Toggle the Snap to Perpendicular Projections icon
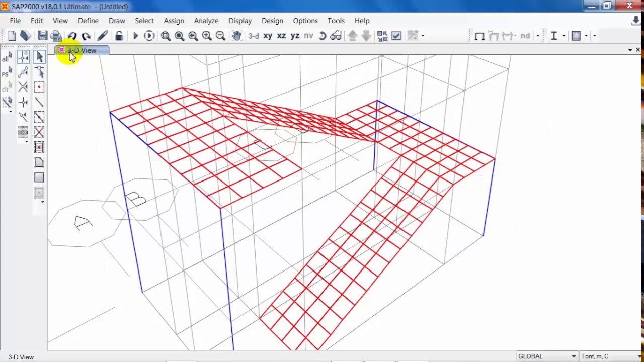 [23, 102]
